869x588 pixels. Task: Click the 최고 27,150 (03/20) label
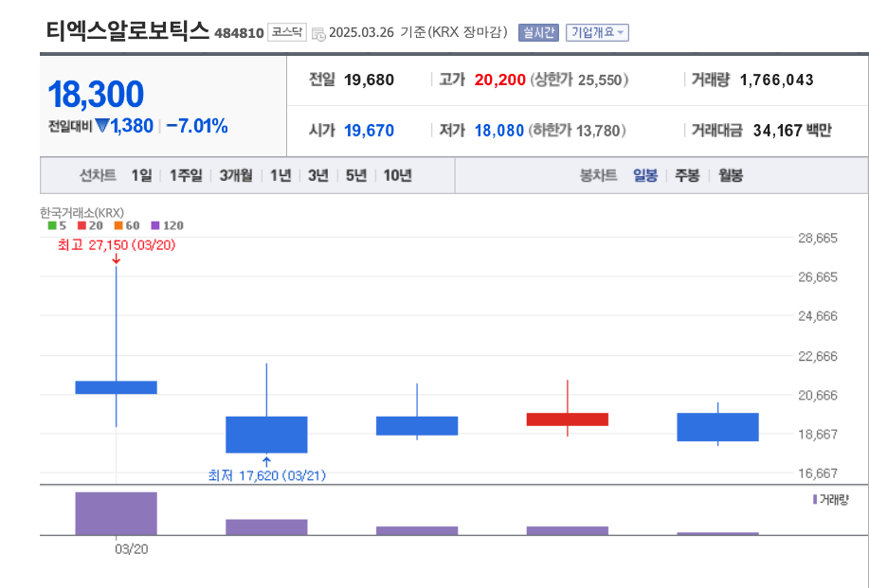pyautogui.click(x=117, y=244)
